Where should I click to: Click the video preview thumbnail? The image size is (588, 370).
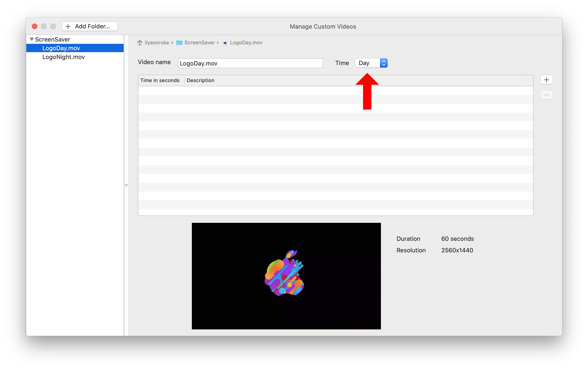coord(286,276)
